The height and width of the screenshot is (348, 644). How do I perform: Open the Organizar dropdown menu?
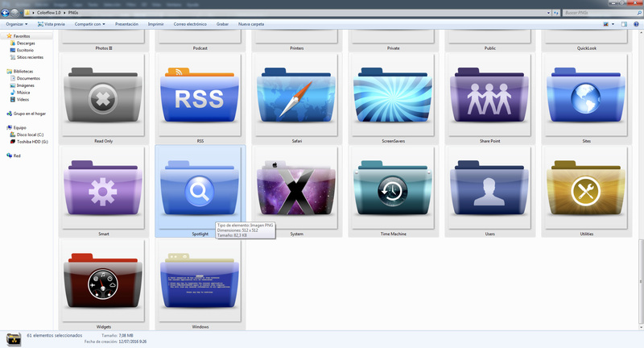pos(16,24)
